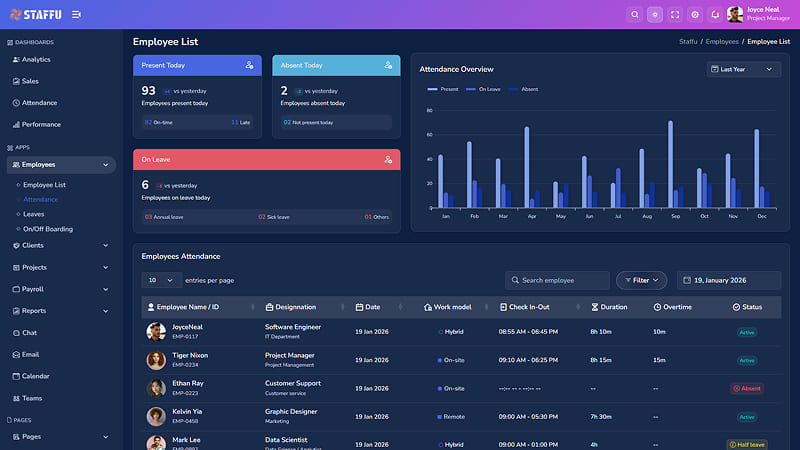Click the Filter button

tap(641, 280)
